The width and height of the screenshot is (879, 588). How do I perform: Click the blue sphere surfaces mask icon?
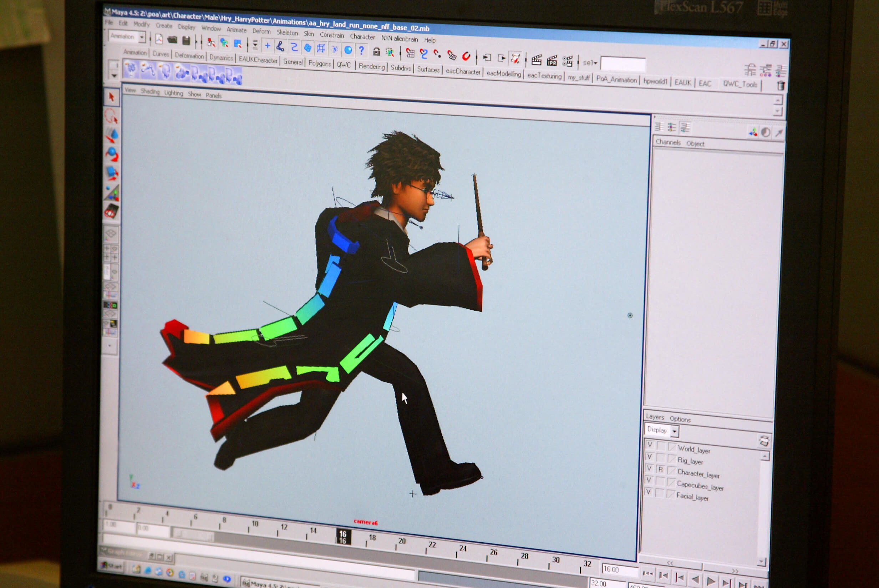click(348, 50)
